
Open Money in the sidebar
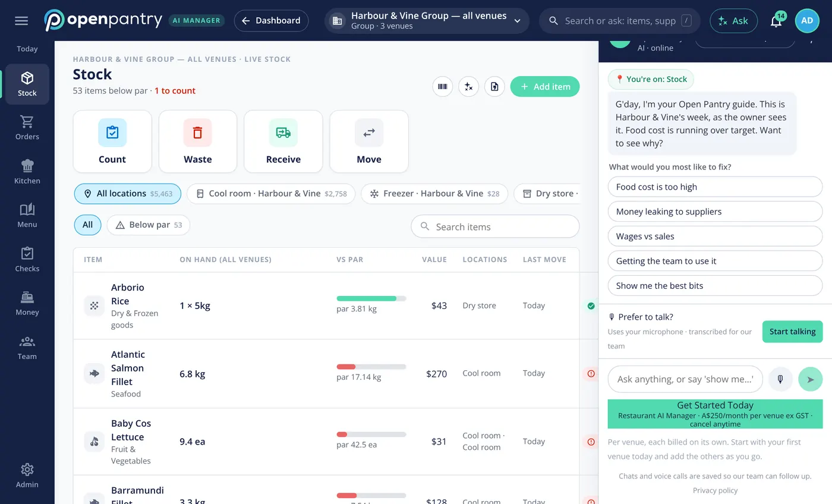tap(27, 304)
